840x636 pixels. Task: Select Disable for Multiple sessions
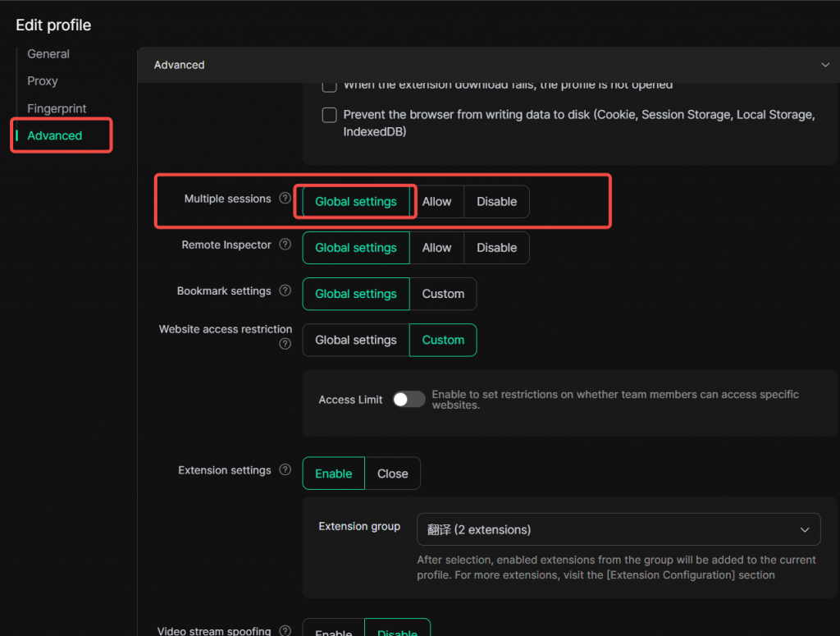(496, 201)
